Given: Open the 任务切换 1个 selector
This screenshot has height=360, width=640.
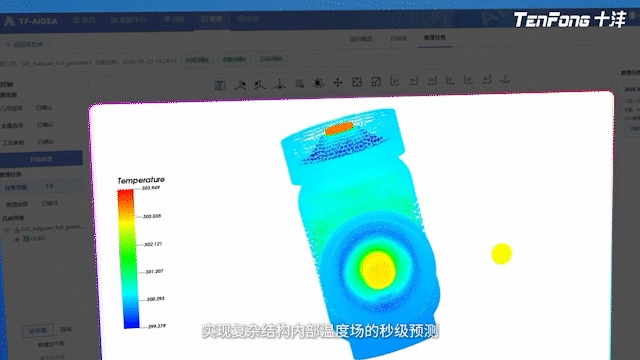Looking at the screenshot, I should (x=42, y=187).
